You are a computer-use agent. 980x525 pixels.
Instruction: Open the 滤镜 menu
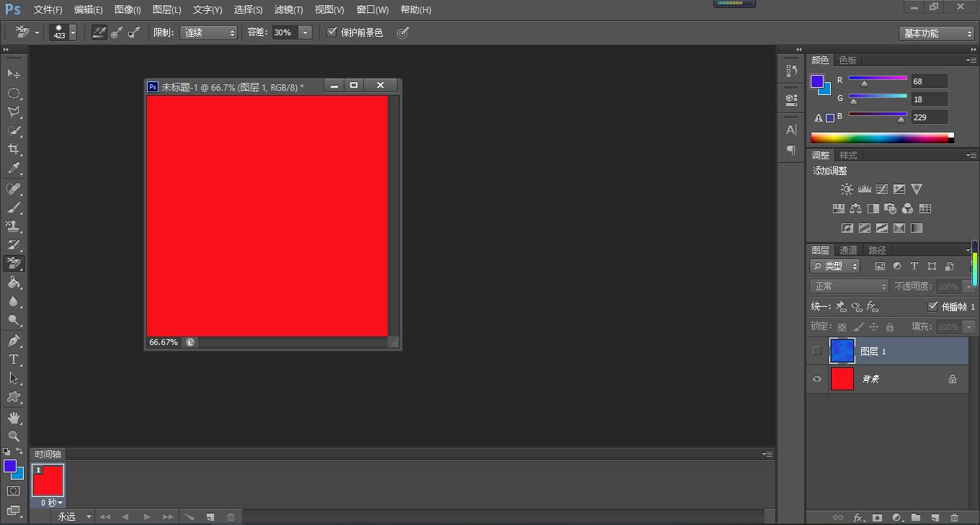click(x=288, y=9)
